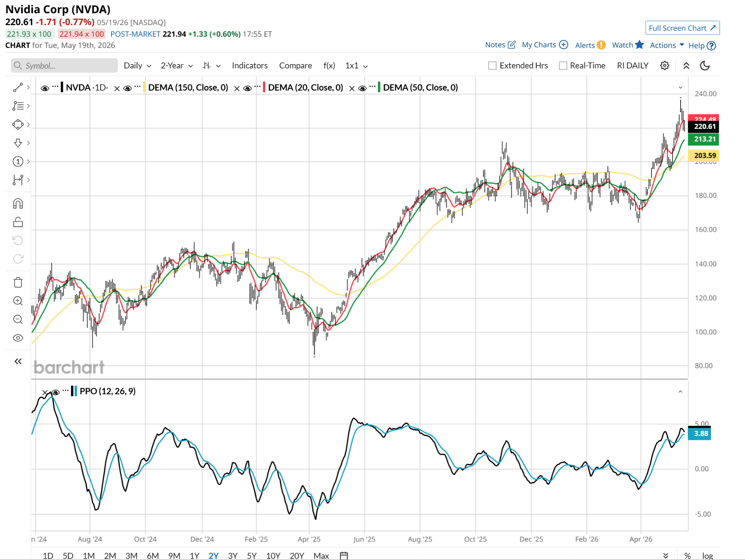Select the 6M time range tab

click(x=152, y=556)
